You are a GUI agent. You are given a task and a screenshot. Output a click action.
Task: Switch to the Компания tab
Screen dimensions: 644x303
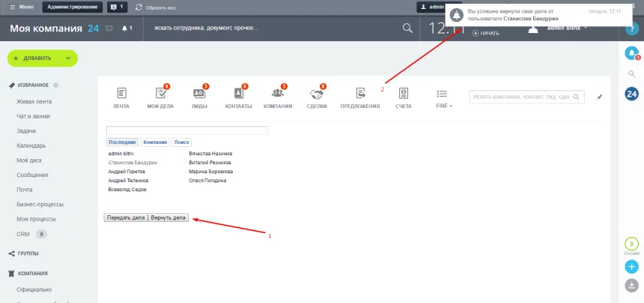tap(154, 142)
